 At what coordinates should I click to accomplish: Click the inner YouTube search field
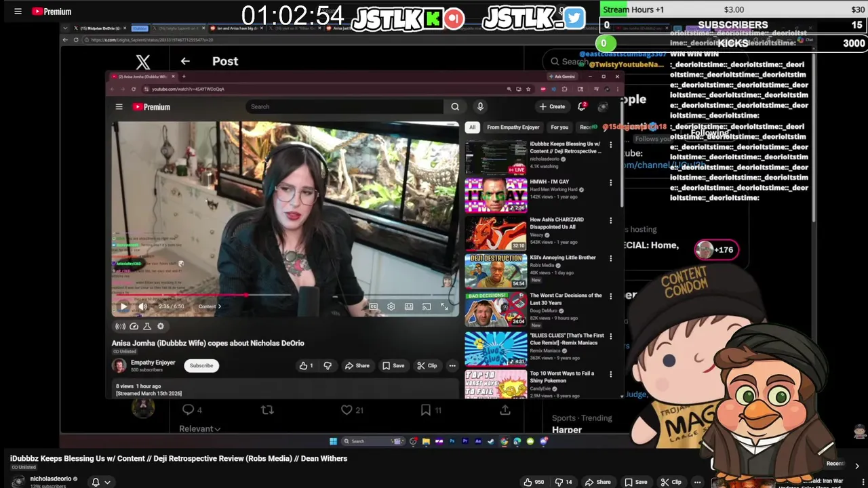pos(344,106)
